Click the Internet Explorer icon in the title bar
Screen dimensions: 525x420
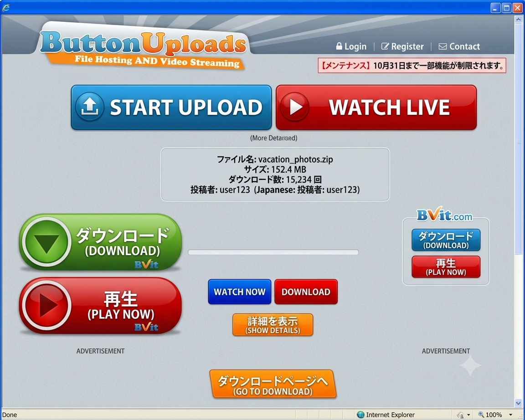pos(5,8)
